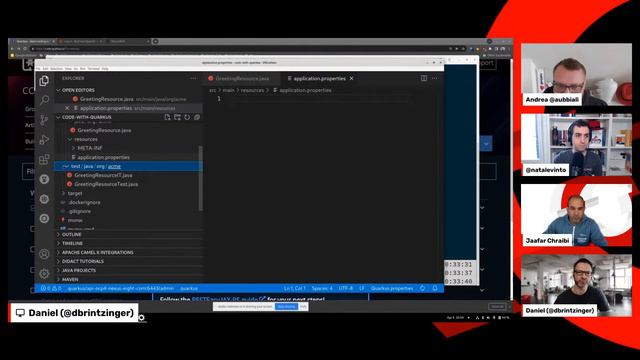640x360 pixels.
Task: Collapse the test/java/org/acme folder
Action: (x=128, y=166)
